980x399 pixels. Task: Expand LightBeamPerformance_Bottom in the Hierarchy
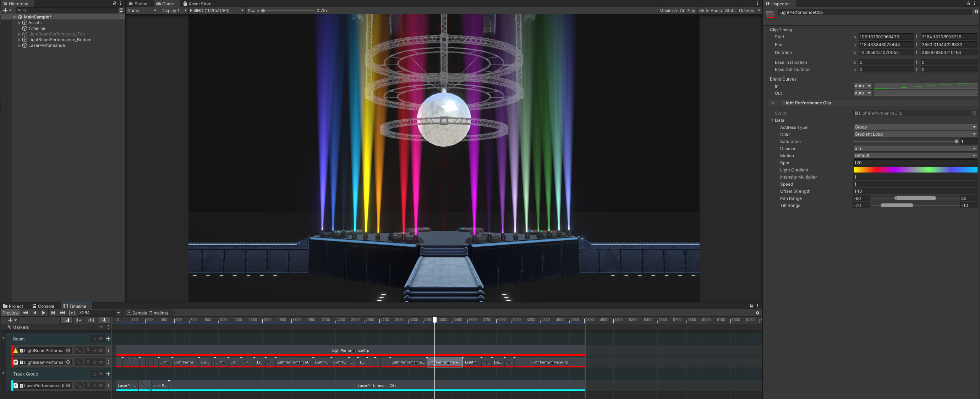pos(20,39)
